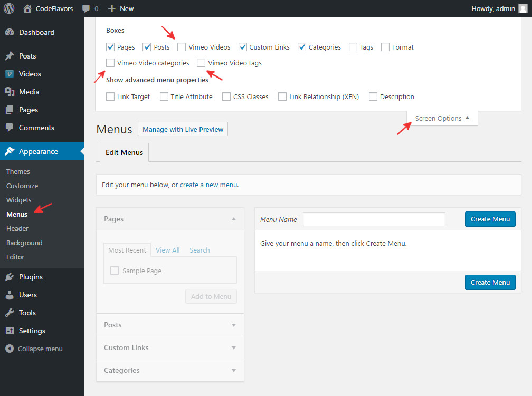Open Editor under Appearance
This screenshot has height=396, width=532.
[15, 257]
